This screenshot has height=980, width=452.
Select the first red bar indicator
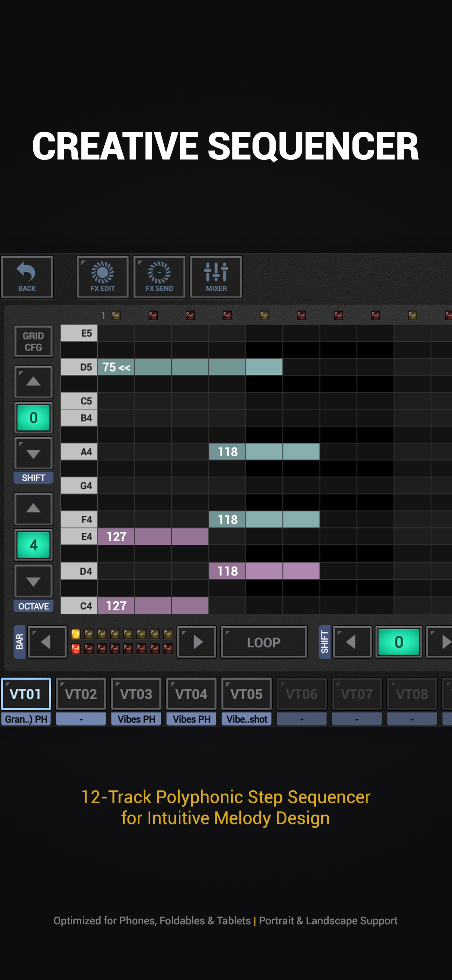tap(76, 648)
